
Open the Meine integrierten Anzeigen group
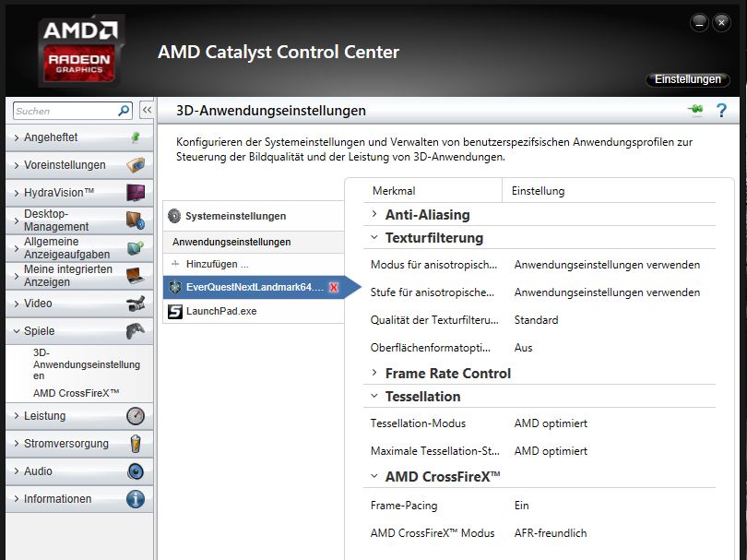pos(79,276)
